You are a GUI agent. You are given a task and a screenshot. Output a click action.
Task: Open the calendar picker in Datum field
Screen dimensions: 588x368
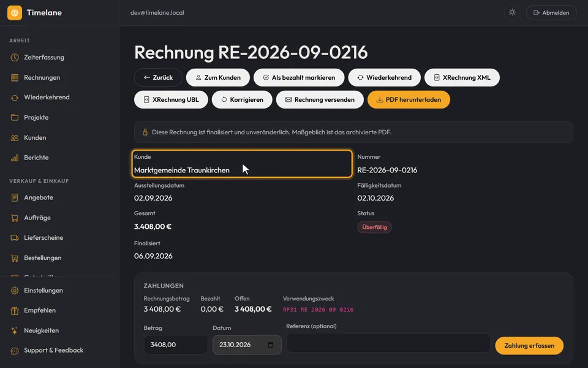[x=270, y=345]
